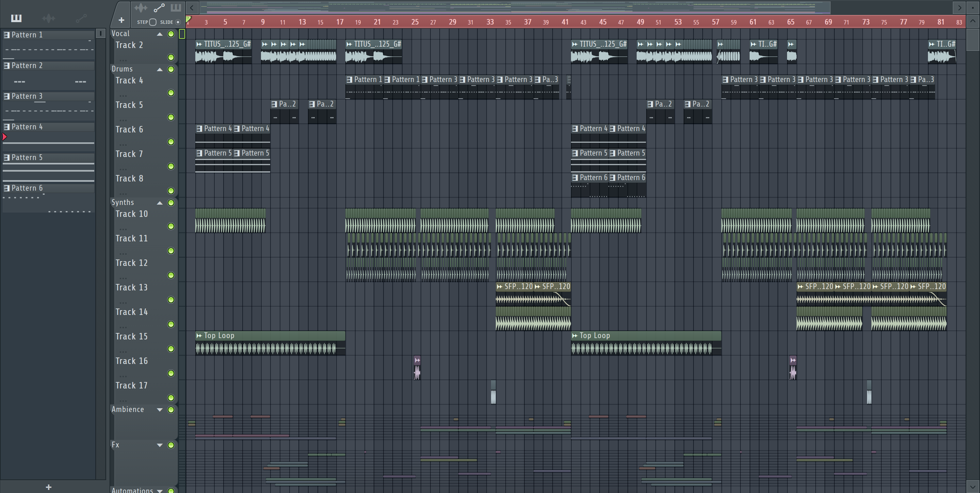
Task: Click the vertical scroll-up arrow of the playlist
Action: (973, 21)
